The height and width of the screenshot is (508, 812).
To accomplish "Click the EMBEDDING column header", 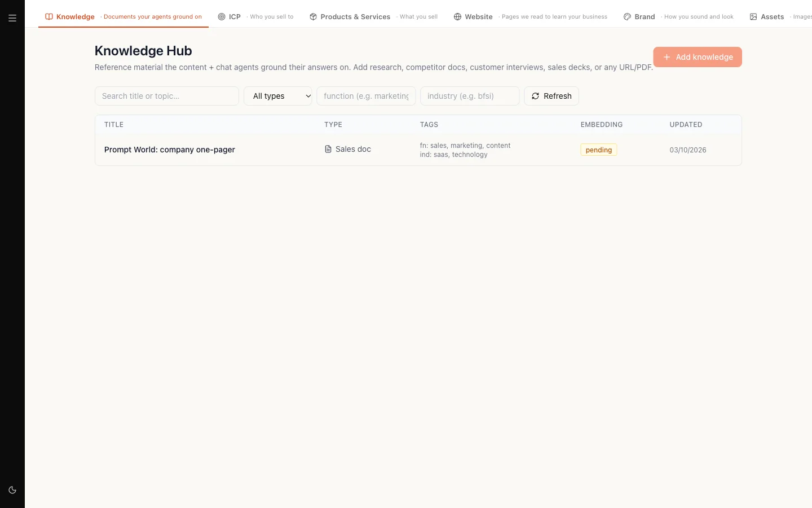I will pos(602,125).
